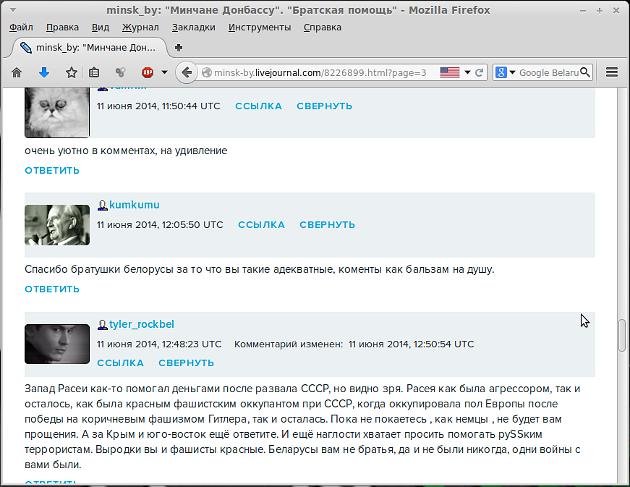Click the address bar URL field

click(x=320, y=72)
